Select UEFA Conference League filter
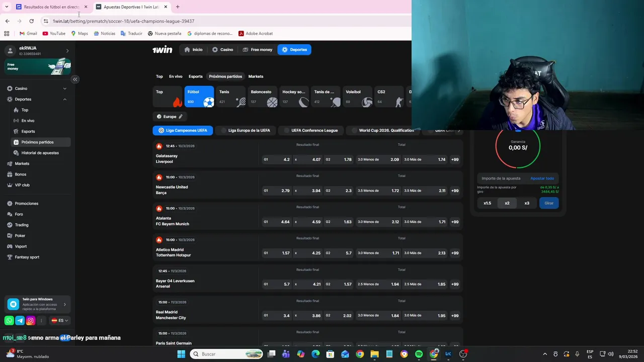644x362 pixels. (x=311, y=130)
